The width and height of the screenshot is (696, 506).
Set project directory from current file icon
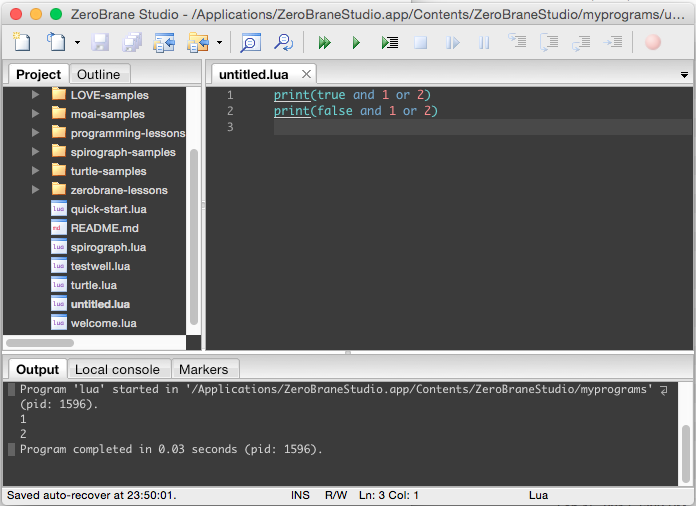pos(164,43)
